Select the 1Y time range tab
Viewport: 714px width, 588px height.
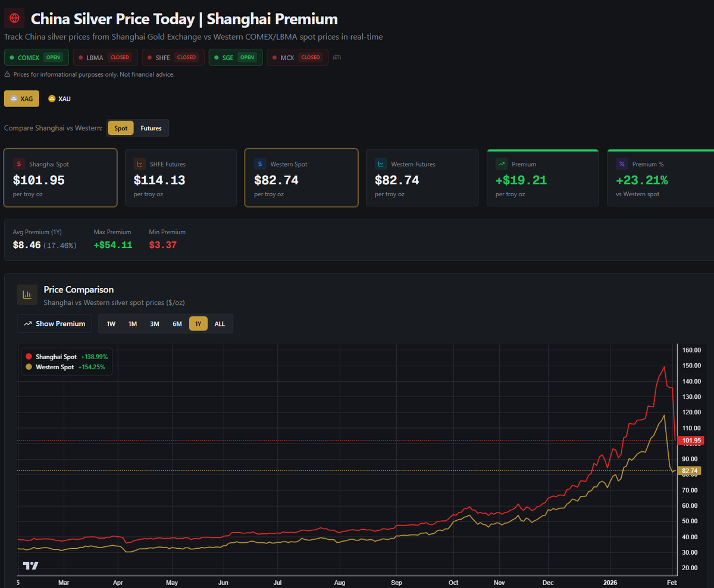point(198,323)
